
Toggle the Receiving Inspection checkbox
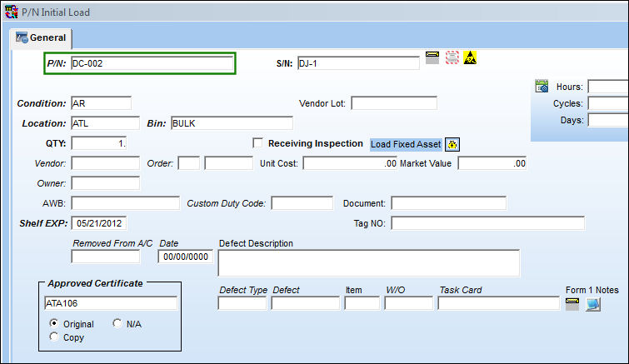(x=257, y=143)
